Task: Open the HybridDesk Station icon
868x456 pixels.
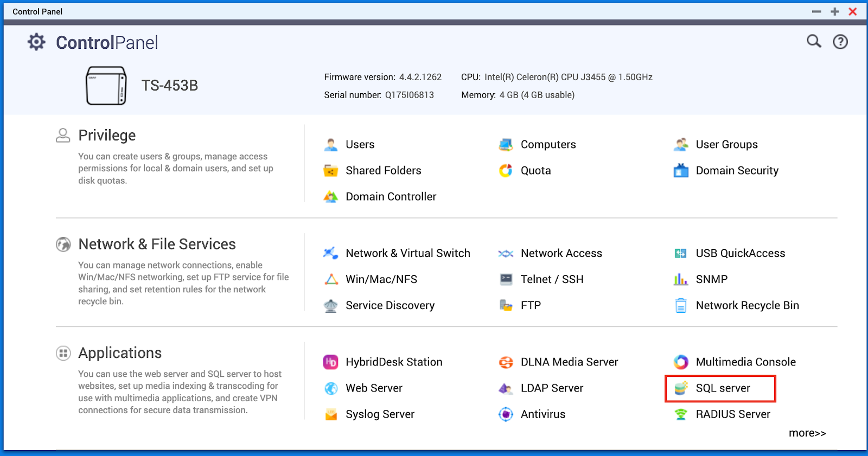Action: click(x=331, y=362)
